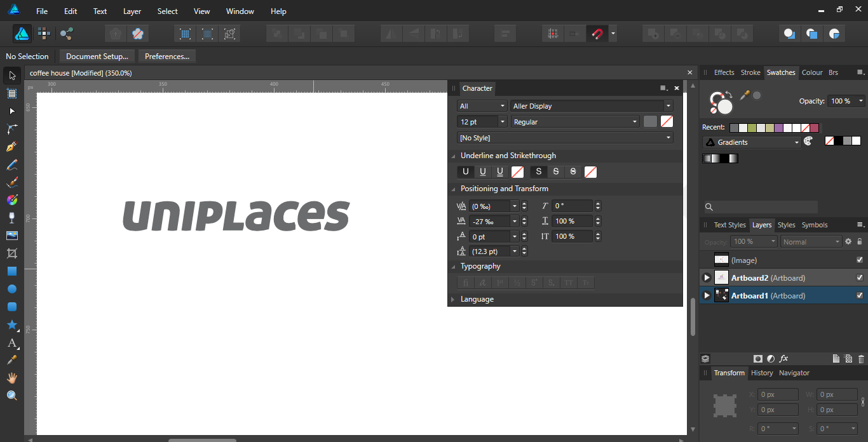The width and height of the screenshot is (868, 442).
Task: Pick the purple recent colour swatch
Action: [778, 128]
